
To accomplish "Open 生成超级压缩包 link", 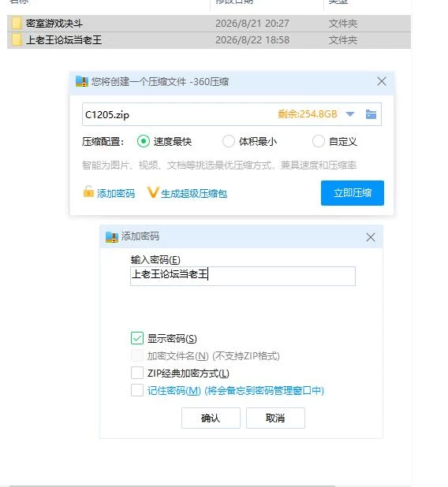I will click(194, 194).
